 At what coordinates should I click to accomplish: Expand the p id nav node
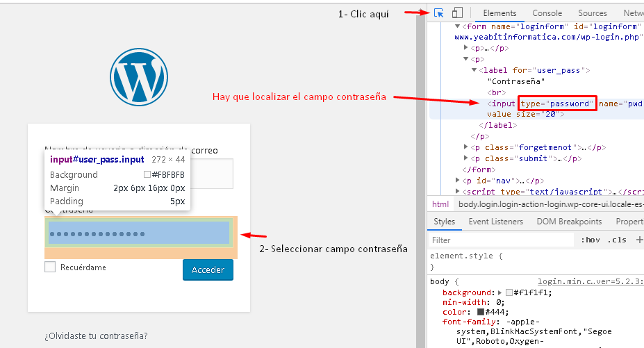click(x=457, y=180)
